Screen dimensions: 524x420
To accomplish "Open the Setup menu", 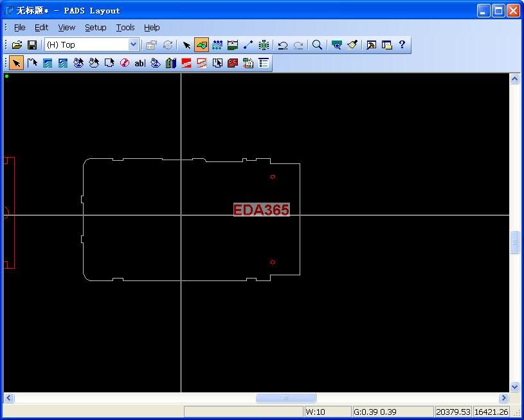I will point(95,28).
